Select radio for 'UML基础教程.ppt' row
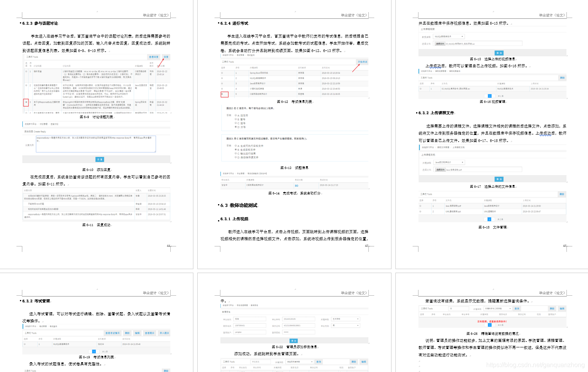This screenshot has width=588, height=372. 421,212
